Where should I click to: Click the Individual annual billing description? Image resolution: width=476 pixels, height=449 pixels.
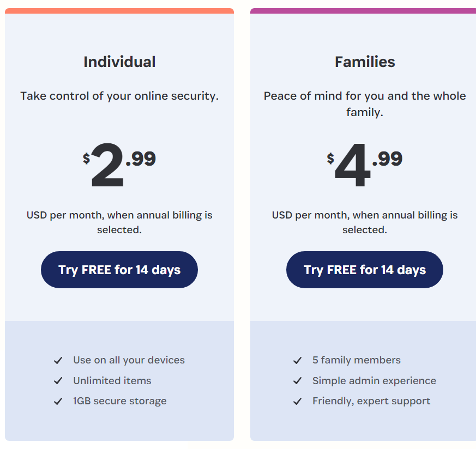click(119, 222)
